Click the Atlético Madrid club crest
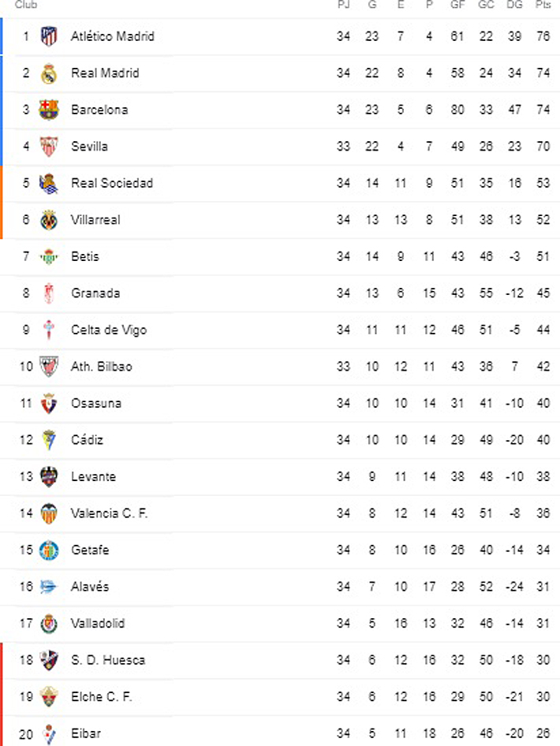 click(49, 36)
